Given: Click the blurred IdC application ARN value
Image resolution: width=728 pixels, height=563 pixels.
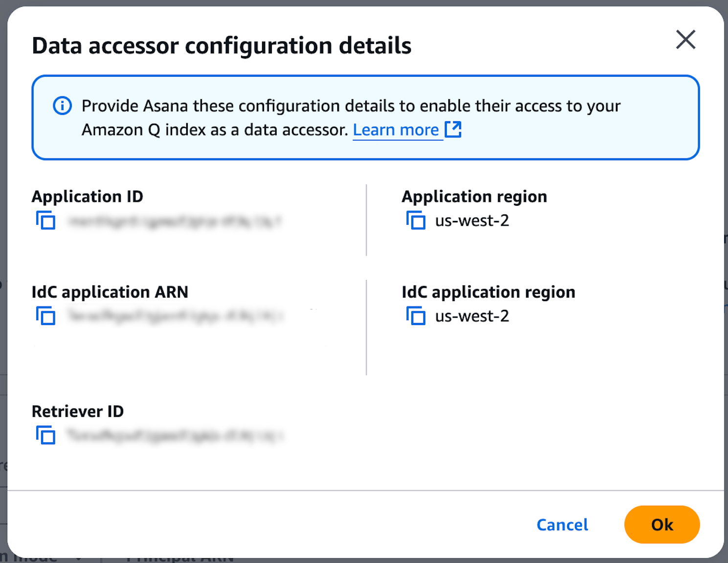Looking at the screenshot, I should point(175,316).
